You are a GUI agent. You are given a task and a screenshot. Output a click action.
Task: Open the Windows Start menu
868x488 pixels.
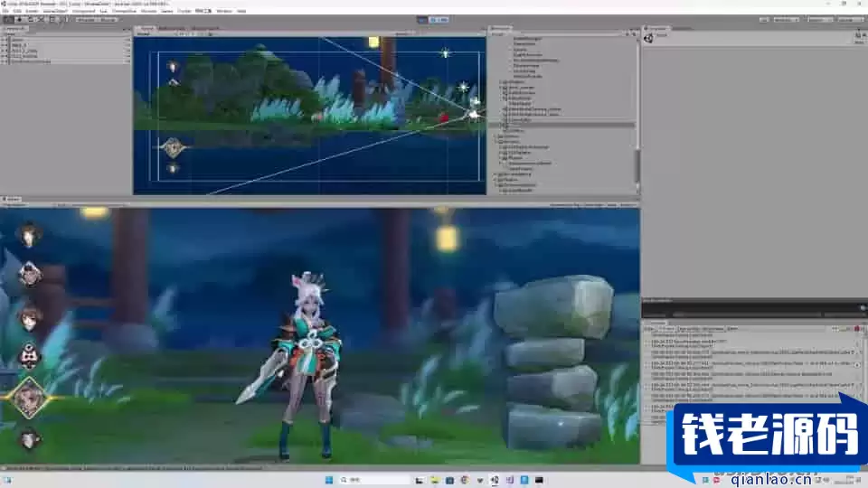tap(329, 480)
